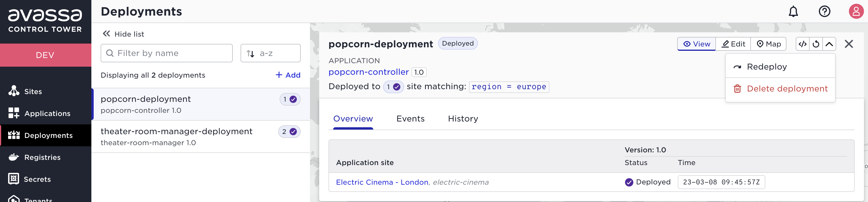Click the Displaying all 2 deployments text

click(x=153, y=75)
